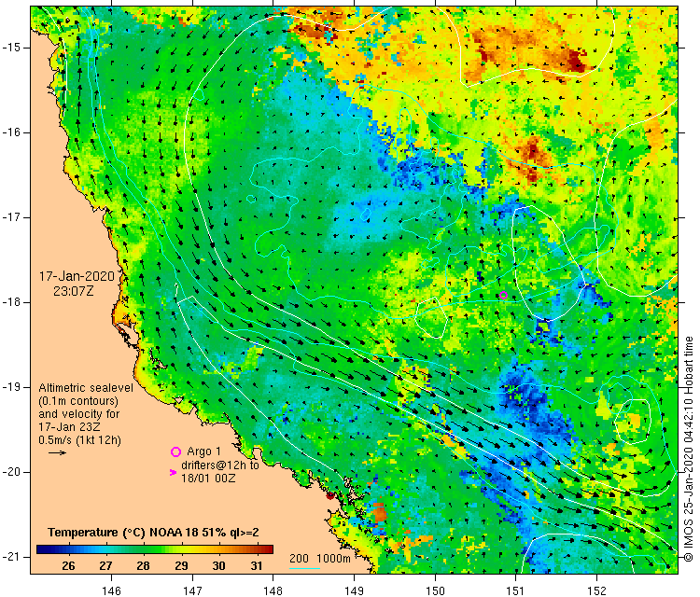Click the '-20' latitude axis label
The height and width of the screenshot is (597, 700).
pyautogui.click(x=11, y=472)
